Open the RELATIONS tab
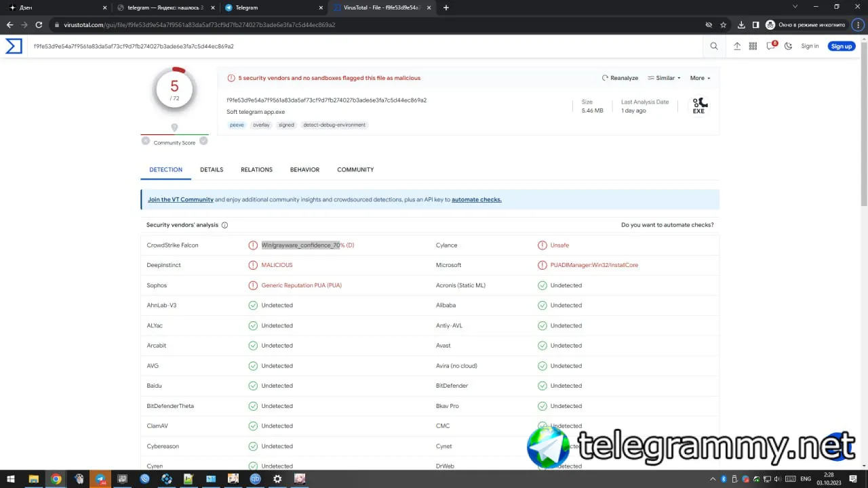 256,169
